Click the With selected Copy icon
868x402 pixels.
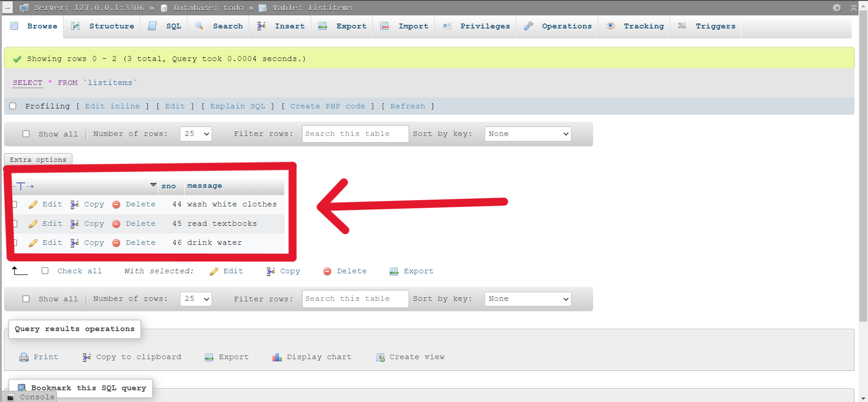tap(270, 271)
